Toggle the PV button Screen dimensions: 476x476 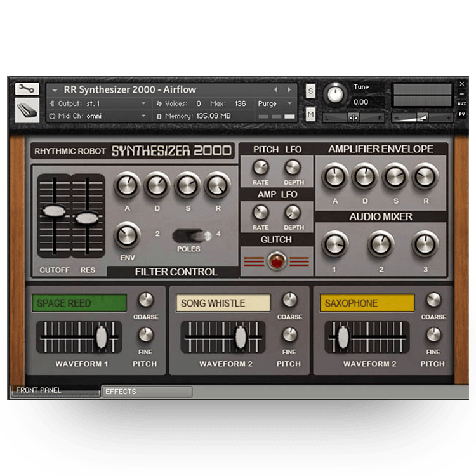tap(462, 114)
